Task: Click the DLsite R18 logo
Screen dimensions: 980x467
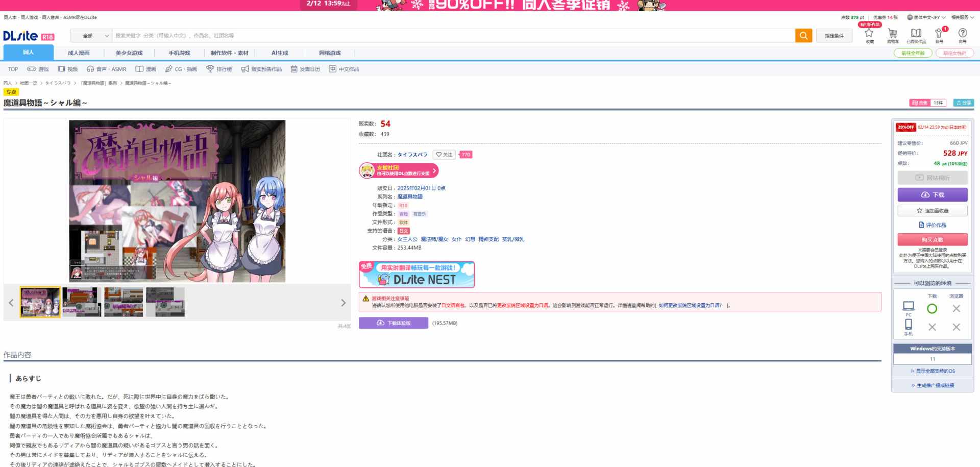Action: pyautogui.click(x=29, y=36)
